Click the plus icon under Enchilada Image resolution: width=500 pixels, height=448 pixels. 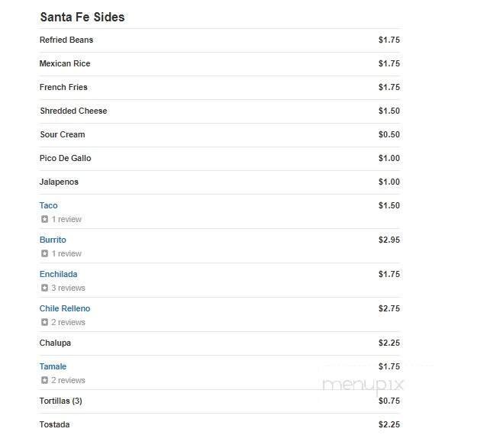tap(44, 288)
